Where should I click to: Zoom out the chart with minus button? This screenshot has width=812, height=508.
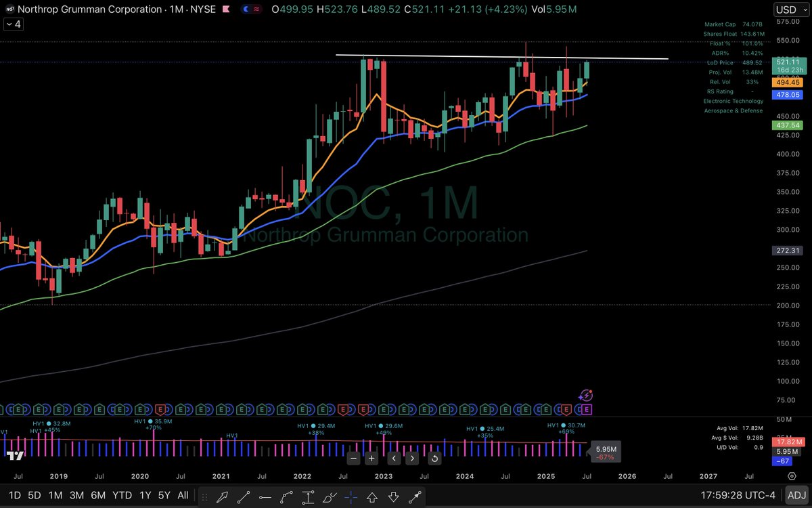click(352, 458)
